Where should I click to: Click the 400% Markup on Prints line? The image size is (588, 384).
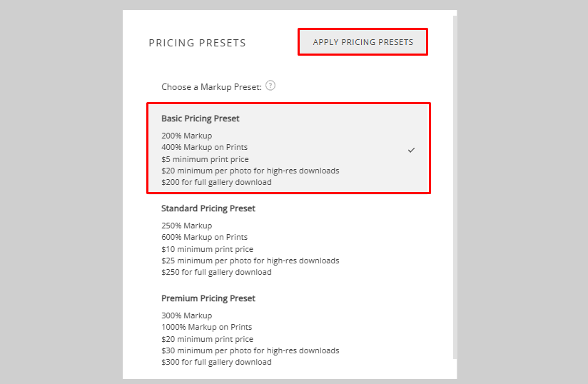coord(204,147)
